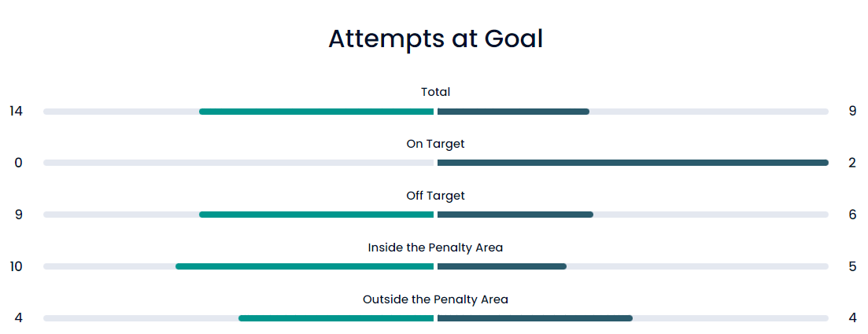Click the Inside Penalty Area value 10
This screenshot has width=868, height=334.
16,266
